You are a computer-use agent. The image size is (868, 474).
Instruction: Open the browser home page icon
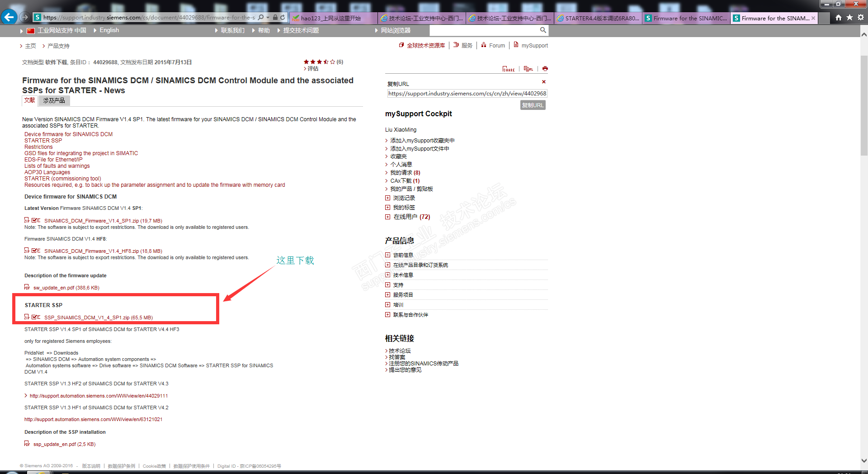tap(839, 18)
